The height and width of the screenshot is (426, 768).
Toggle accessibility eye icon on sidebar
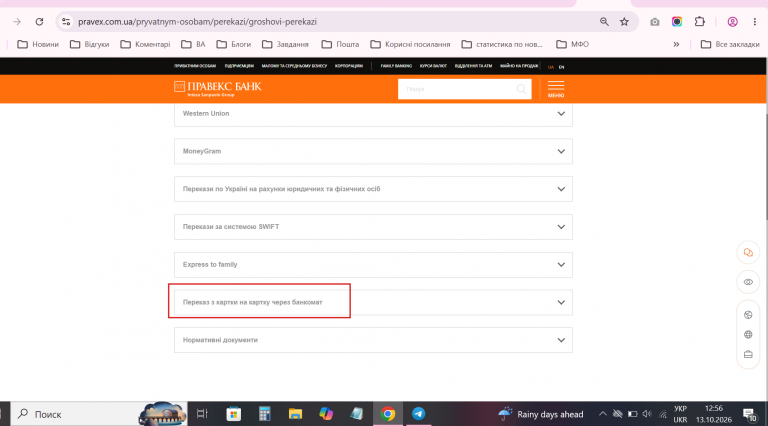748,282
